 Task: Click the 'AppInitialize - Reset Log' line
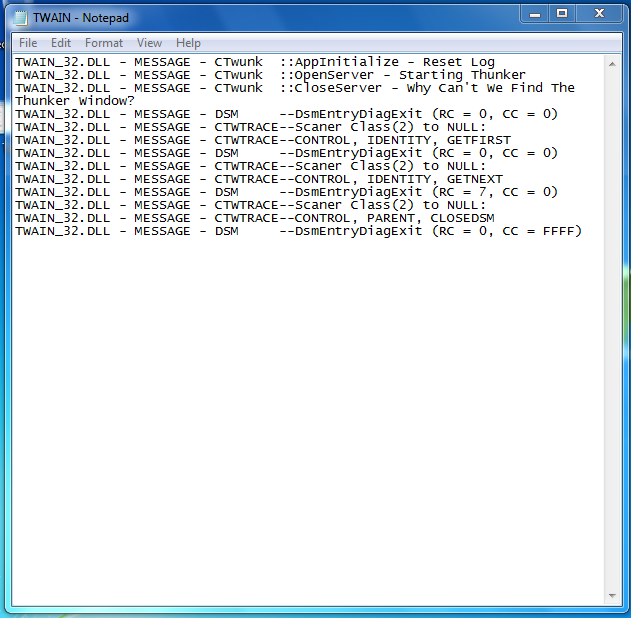[x=255, y=62]
